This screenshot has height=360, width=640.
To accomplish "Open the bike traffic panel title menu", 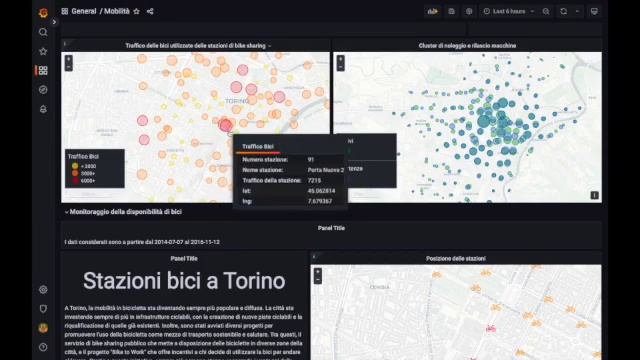I will (198, 46).
